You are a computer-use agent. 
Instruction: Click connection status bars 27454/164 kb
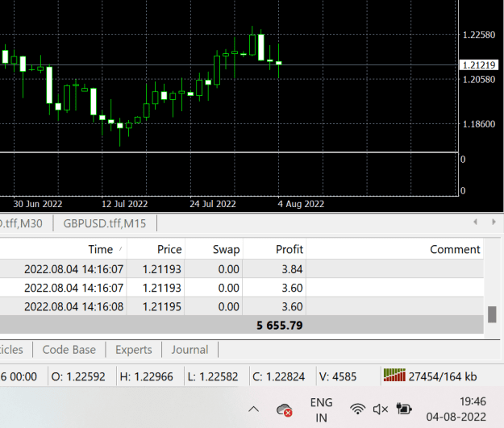[430, 376]
